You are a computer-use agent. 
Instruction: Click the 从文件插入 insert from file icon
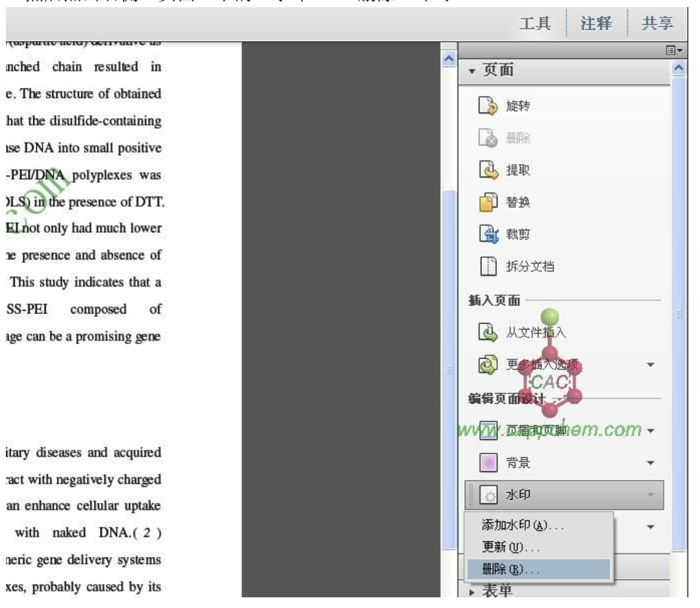(488, 332)
